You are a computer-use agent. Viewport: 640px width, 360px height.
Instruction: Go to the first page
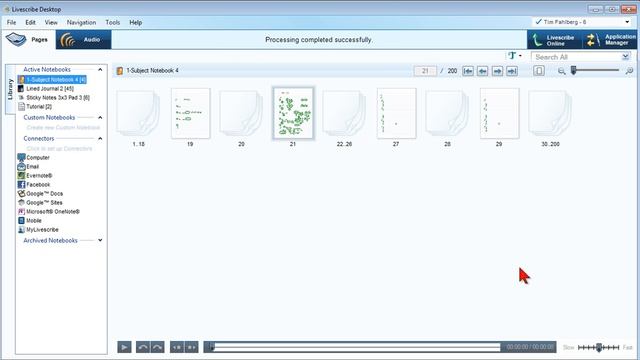pyautogui.click(x=468, y=71)
